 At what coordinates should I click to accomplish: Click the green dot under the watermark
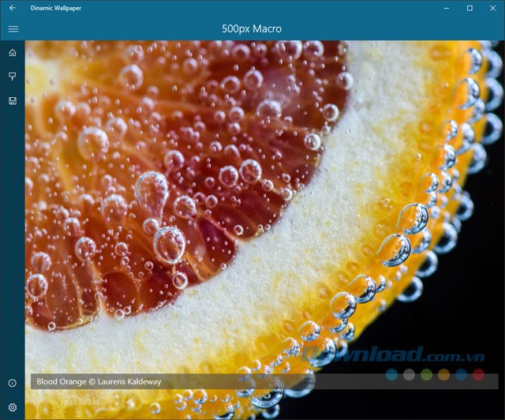(427, 374)
